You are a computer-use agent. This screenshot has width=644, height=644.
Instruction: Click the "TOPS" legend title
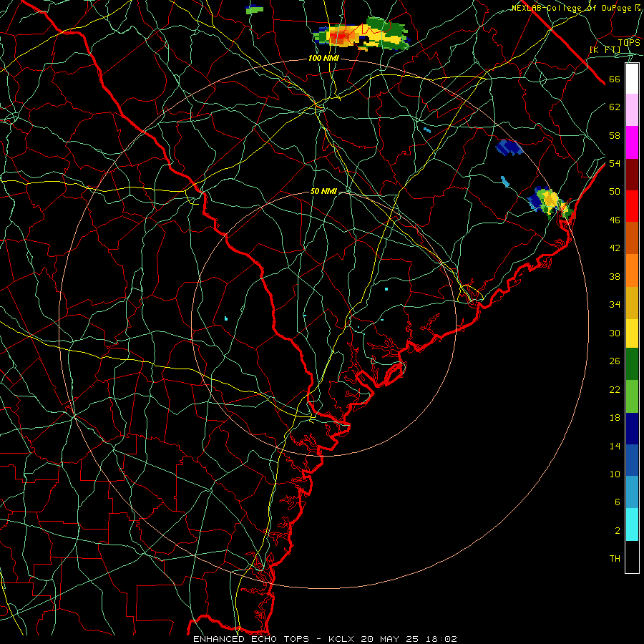tap(629, 42)
